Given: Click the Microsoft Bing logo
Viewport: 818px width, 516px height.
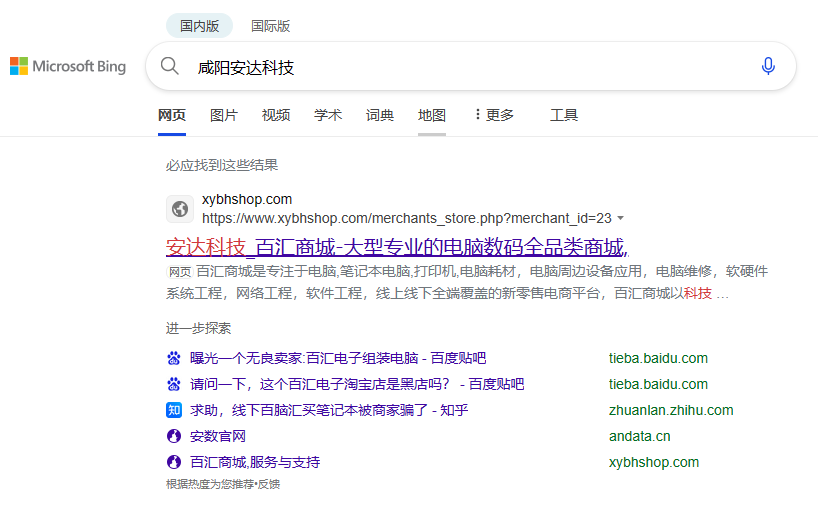Looking at the screenshot, I should pyautogui.click(x=68, y=66).
